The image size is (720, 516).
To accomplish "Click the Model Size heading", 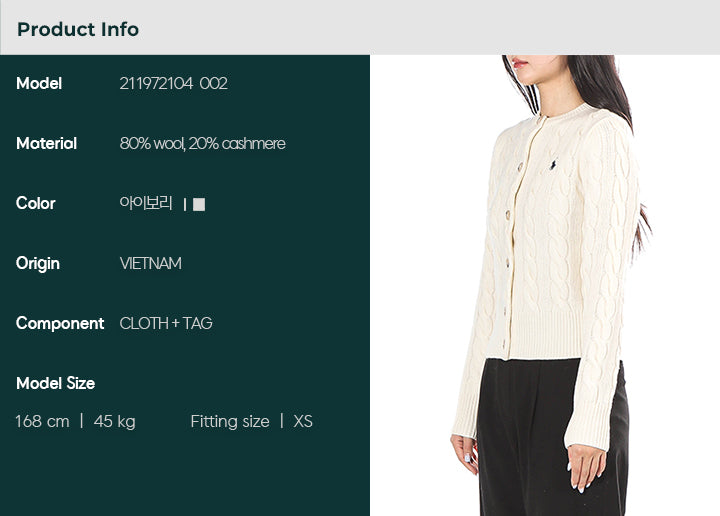I will click(x=56, y=383).
